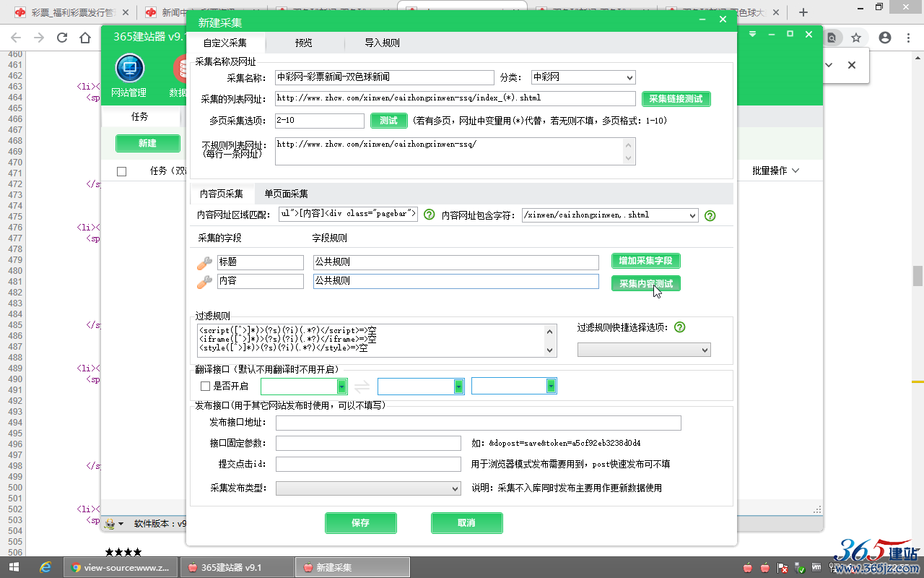Go to browser home page

[x=85, y=38]
